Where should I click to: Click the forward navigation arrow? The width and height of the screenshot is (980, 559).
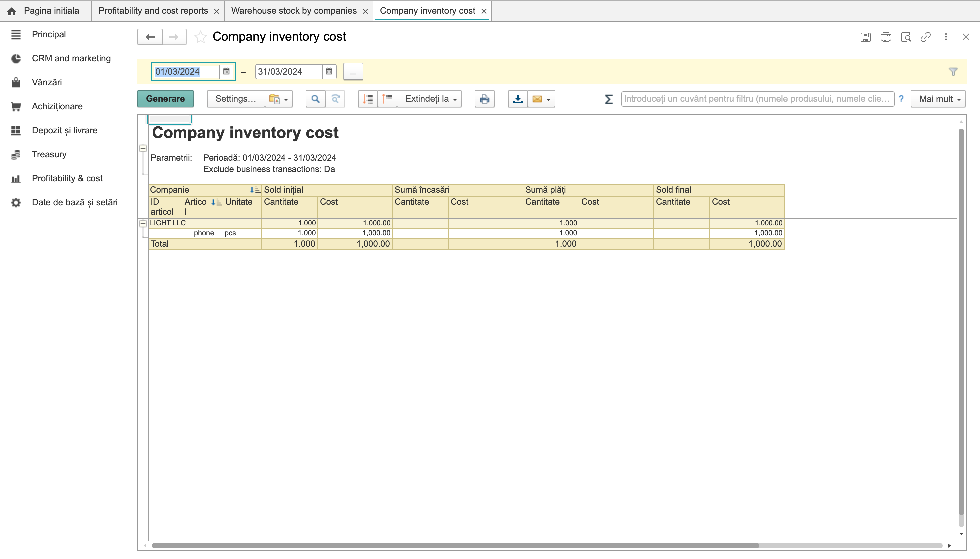pyautogui.click(x=174, y=37)
